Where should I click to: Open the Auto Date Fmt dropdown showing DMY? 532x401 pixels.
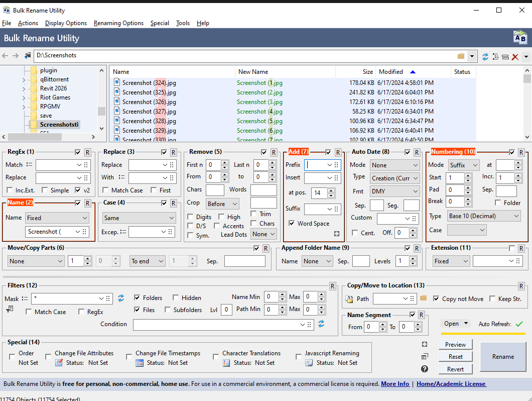point(394,191)
